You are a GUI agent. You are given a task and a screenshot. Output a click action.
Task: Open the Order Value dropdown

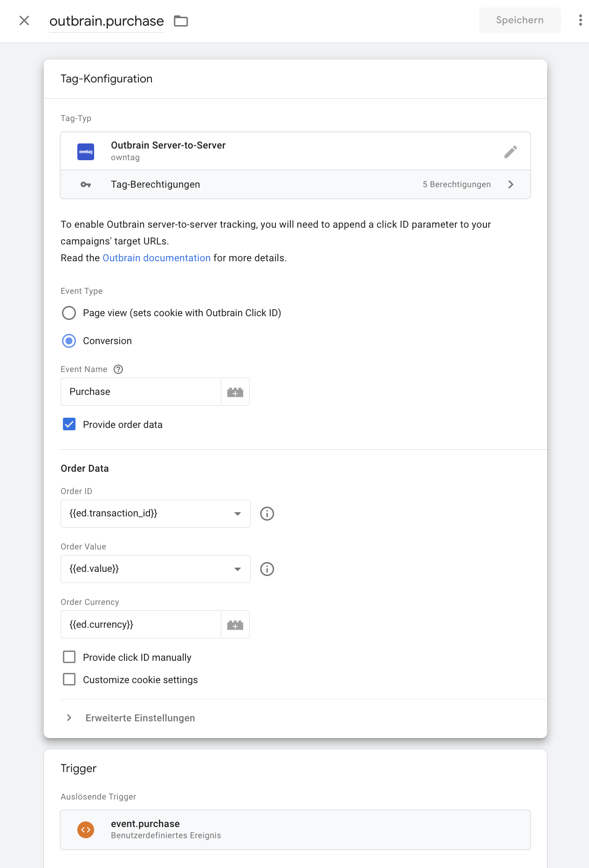[155, 569]
